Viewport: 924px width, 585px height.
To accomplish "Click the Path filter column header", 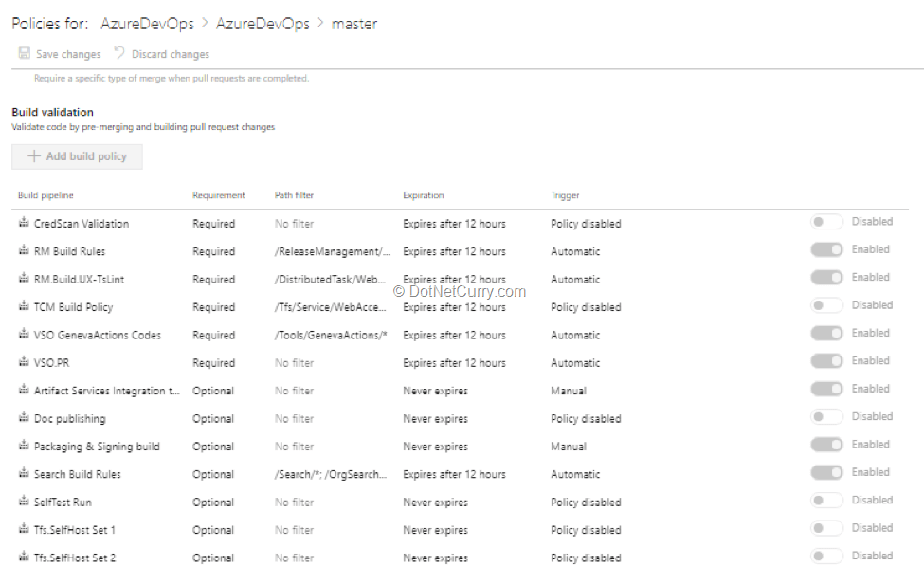I will click(x=294, y=195).
